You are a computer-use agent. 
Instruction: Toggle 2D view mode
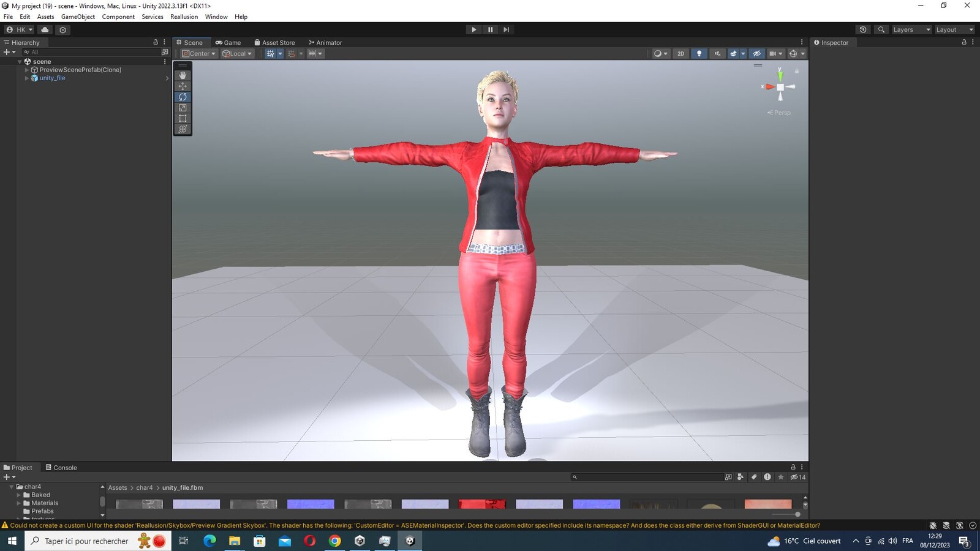(680, 54)
